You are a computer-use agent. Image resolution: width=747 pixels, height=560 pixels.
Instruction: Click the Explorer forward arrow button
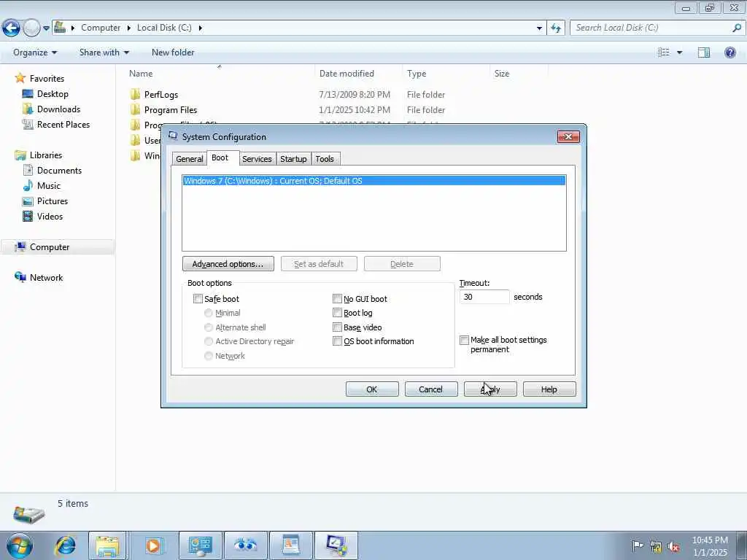(x=31, y=28)
